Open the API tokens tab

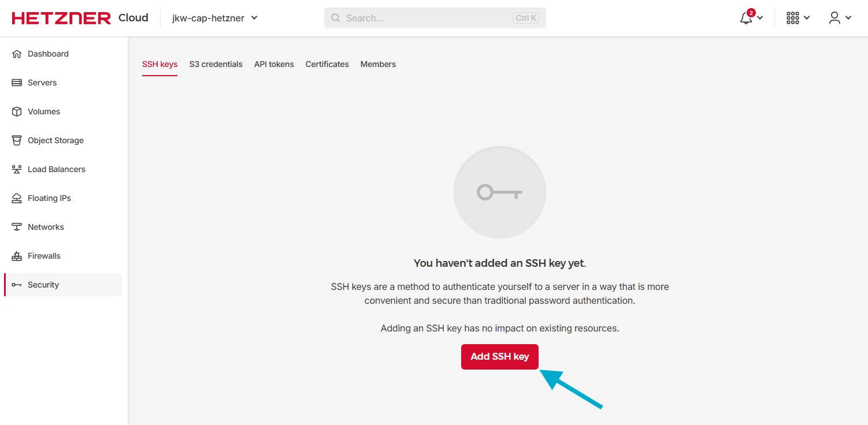[x=274, y=64]
